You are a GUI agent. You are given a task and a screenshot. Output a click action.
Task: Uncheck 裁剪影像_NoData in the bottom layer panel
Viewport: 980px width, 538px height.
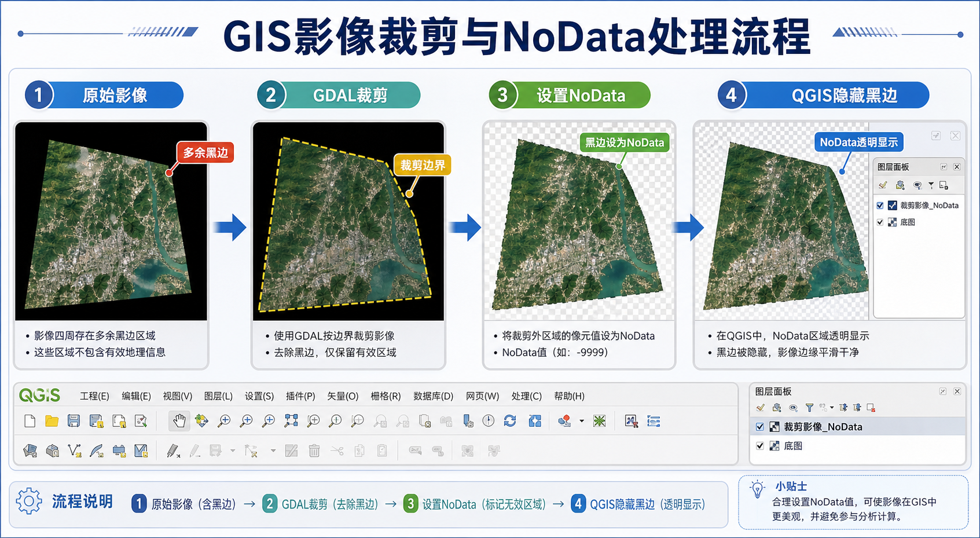pyautogui.click(x=760, y=427)
